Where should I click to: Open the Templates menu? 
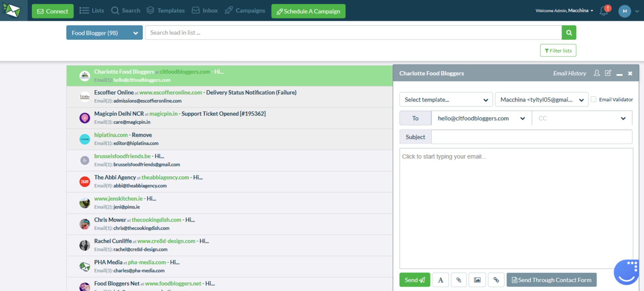(166, 11)
